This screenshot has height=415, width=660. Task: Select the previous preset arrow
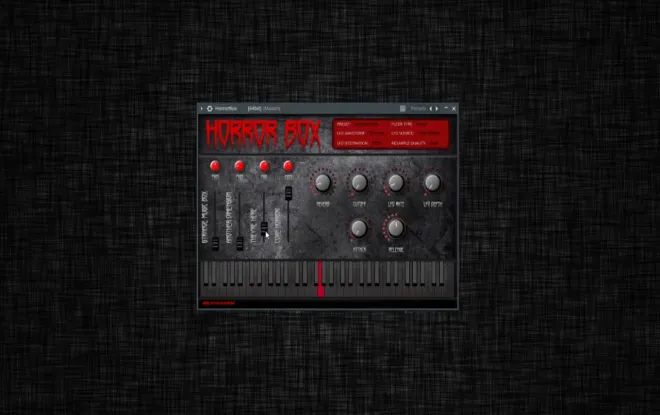[431, 109]
